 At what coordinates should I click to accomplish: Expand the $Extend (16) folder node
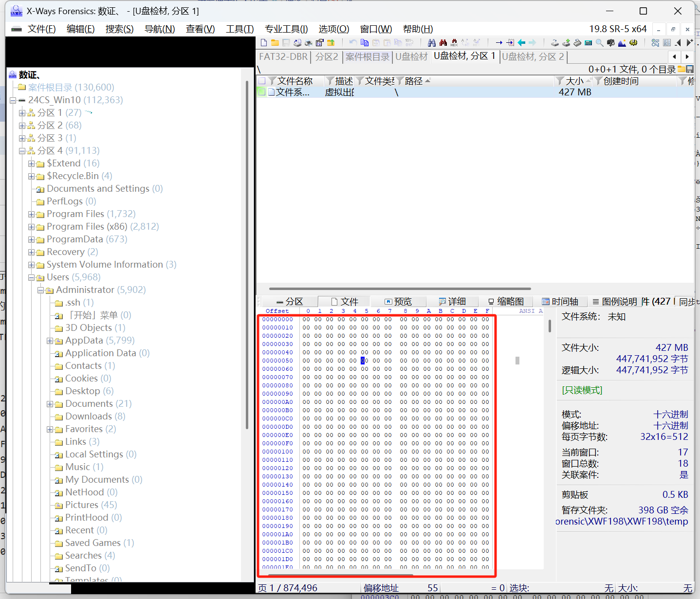click(31, 163)
